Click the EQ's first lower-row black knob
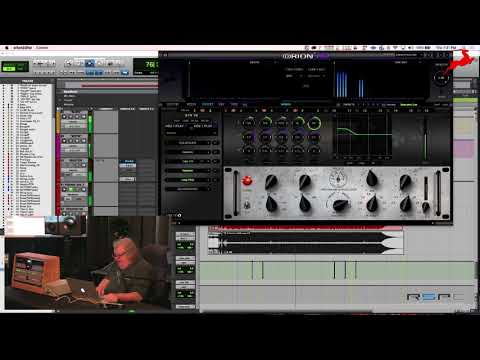480x360 pixels. 271,203
